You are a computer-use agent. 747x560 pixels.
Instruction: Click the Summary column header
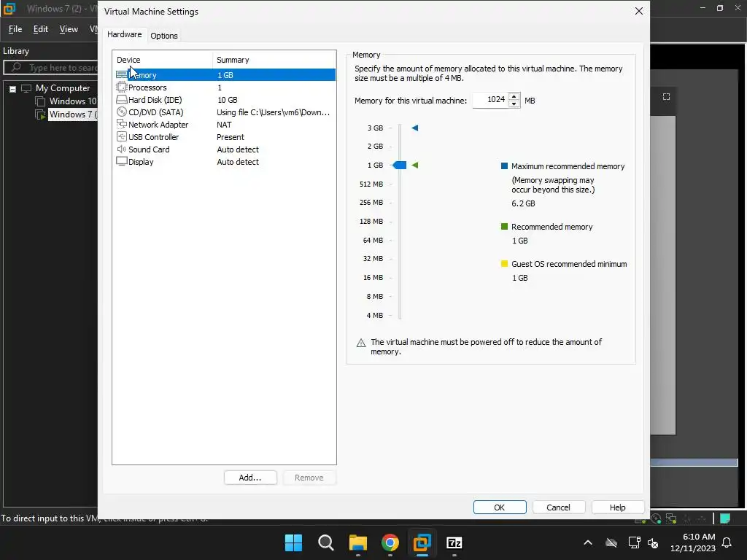274,60
